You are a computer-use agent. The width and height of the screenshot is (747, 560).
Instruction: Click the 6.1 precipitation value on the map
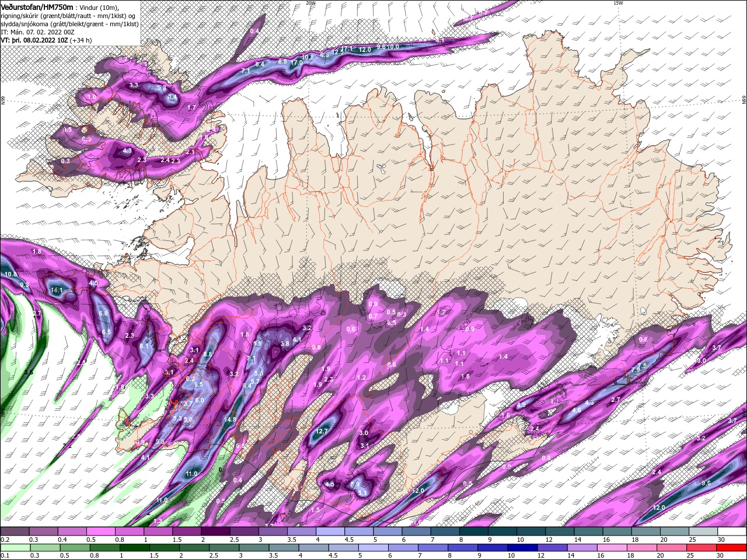pyautogui.click(x=144, y=346)
